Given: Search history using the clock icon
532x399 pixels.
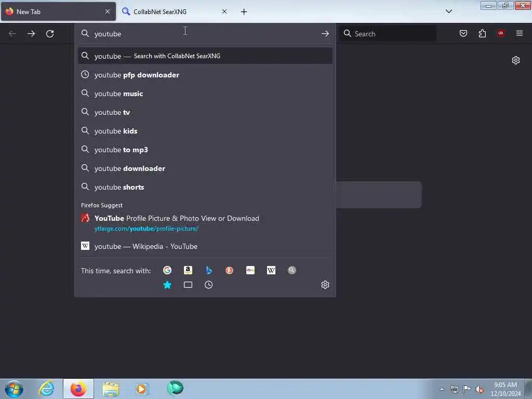Looking at the screenshot, I should coord(209,285).
